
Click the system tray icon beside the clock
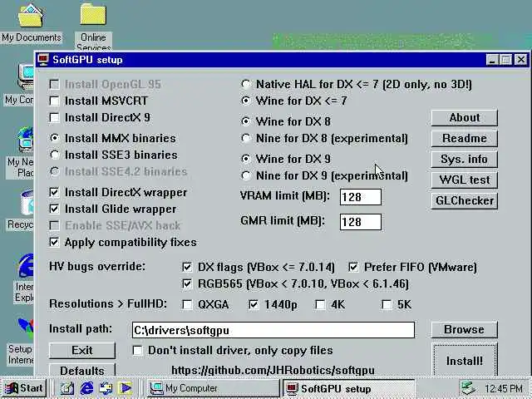click(469, 388)
